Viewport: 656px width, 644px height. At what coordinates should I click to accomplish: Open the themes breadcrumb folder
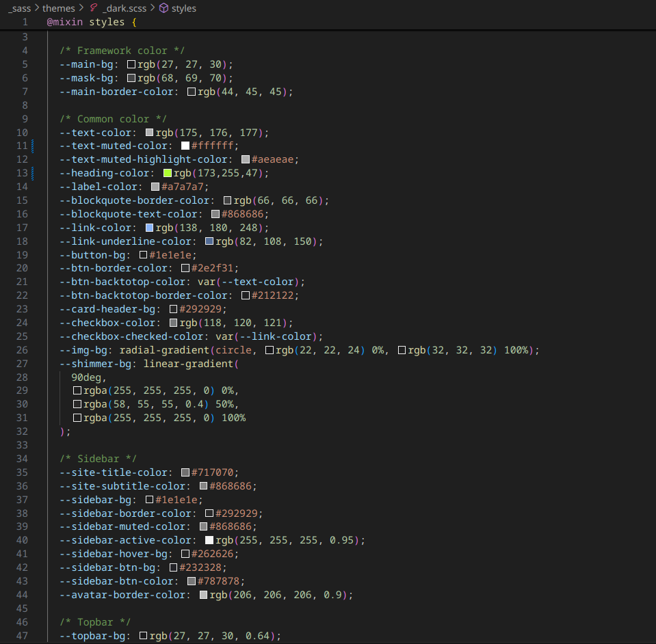[59, 8]
